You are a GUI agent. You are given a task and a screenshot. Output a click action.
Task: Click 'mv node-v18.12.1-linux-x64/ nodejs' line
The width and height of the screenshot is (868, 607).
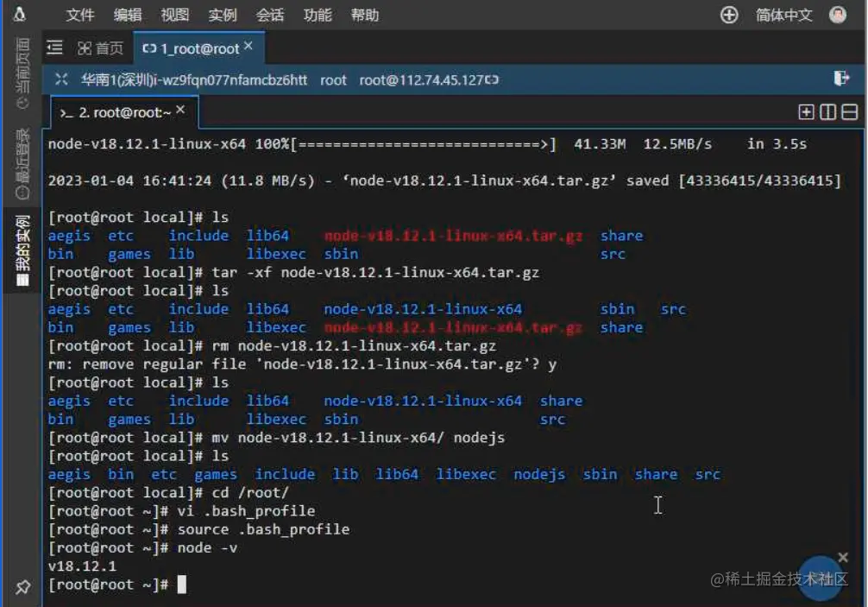click(276, 438)
